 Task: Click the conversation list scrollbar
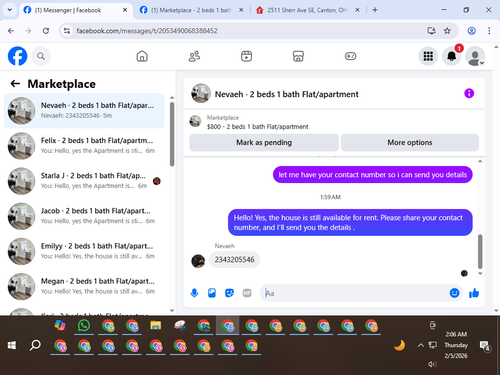pos(172,134)
